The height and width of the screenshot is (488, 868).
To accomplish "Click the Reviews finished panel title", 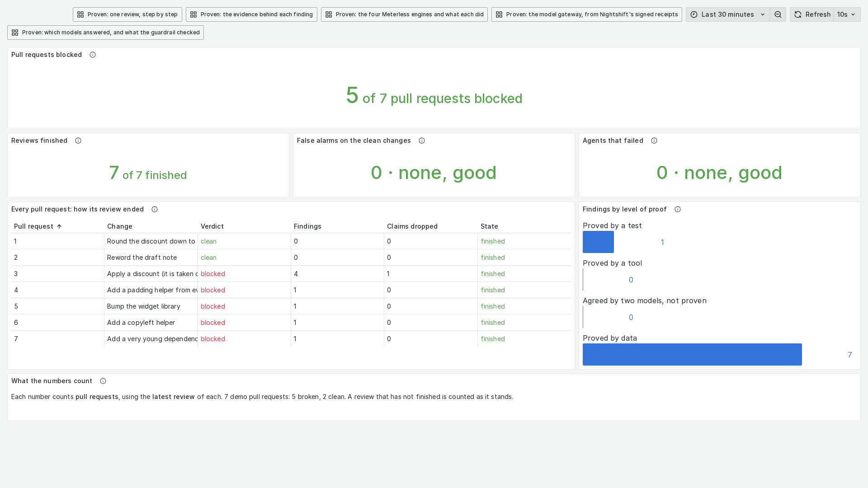I will pos(39,141).
